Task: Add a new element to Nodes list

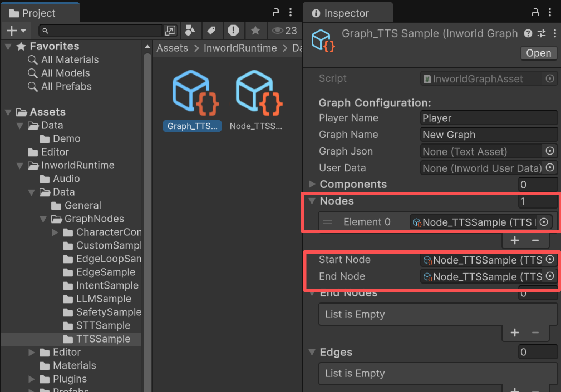Action: click(x=514, y=240)
